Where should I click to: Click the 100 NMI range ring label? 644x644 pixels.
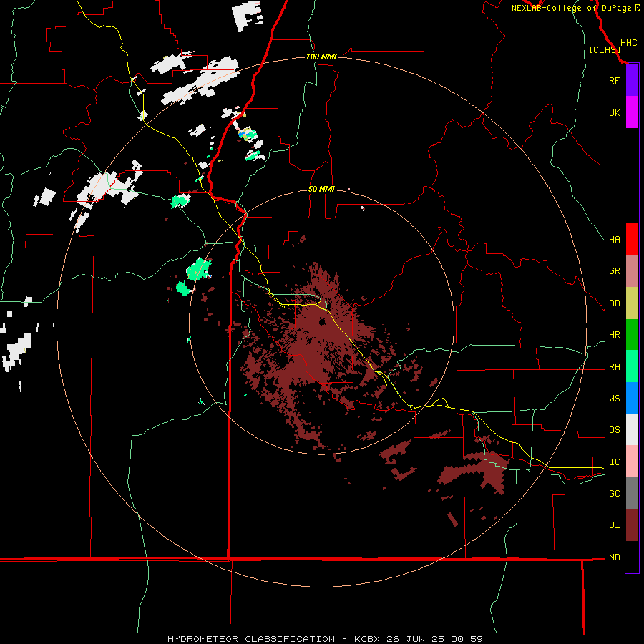tap(321, 57)
